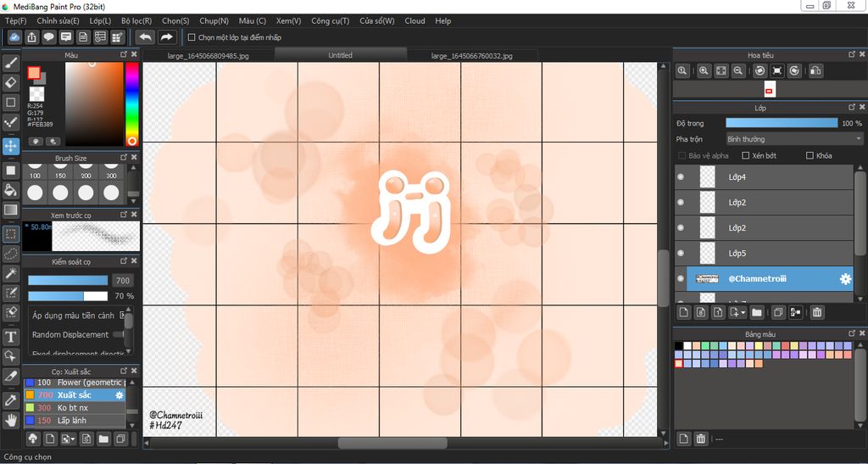
Task: Select the Magic Wand tool
Action: point(11,273)
